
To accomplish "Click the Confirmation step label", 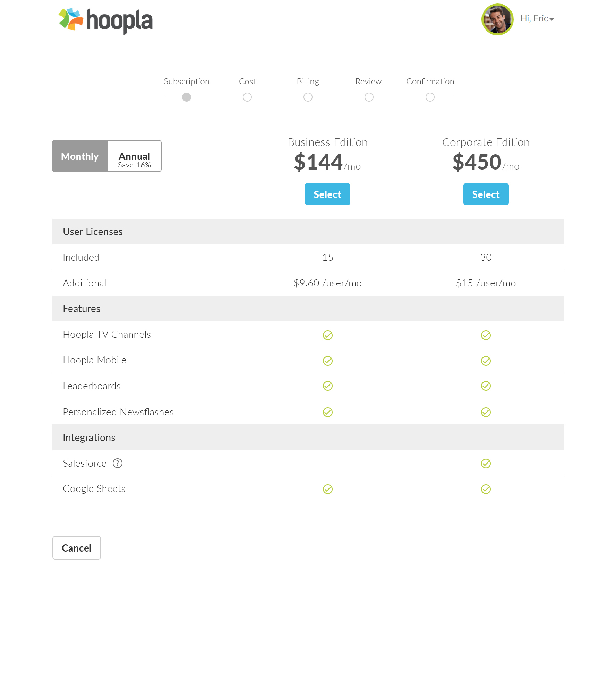I will pyautogui.click(x=430, y=81).
